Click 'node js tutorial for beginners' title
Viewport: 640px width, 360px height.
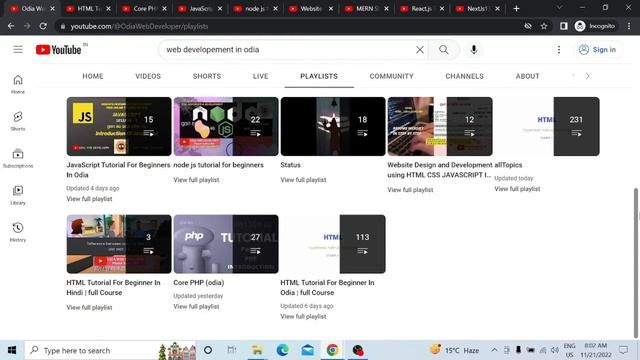click(218, 165)
